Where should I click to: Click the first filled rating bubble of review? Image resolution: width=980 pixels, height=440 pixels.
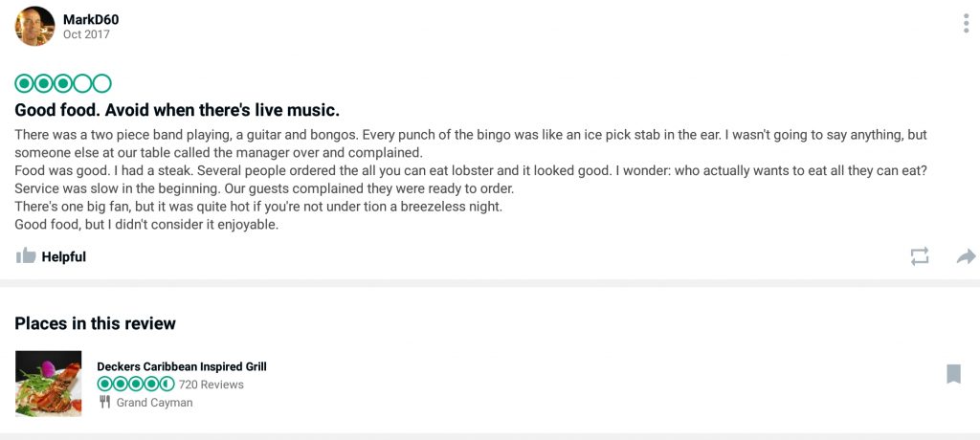(24, 83)
